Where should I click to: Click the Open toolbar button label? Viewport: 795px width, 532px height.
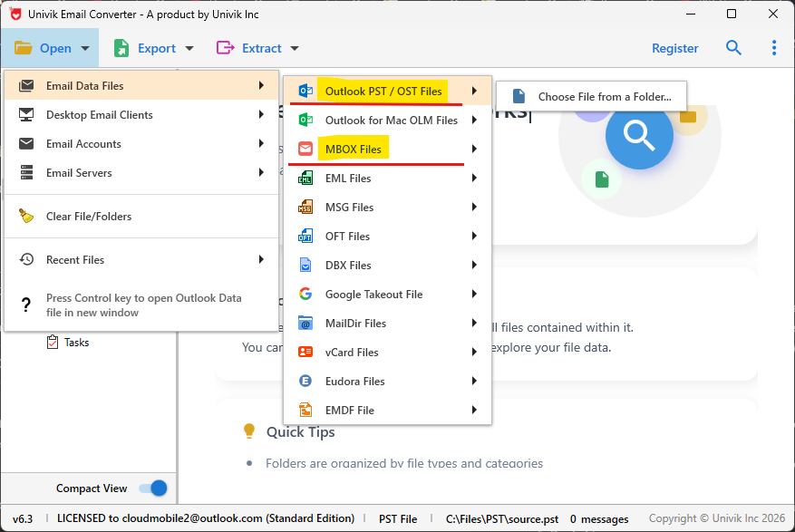[x=55, y=48]
